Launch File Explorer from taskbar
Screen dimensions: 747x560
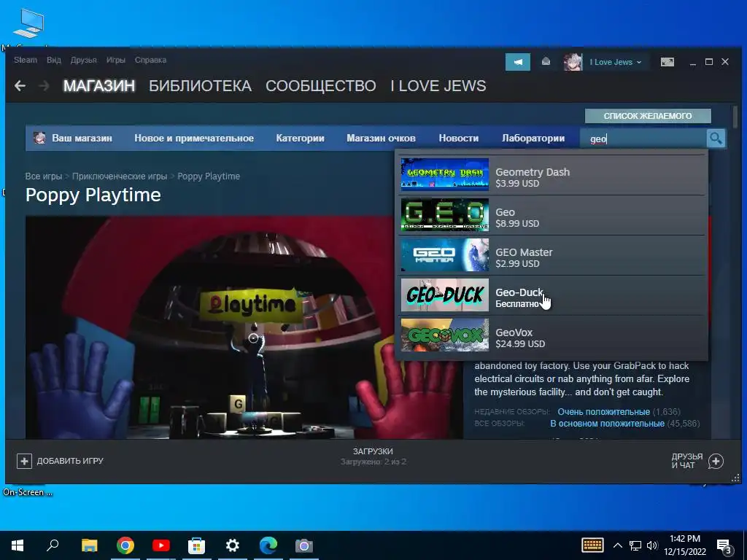(89, 545)
